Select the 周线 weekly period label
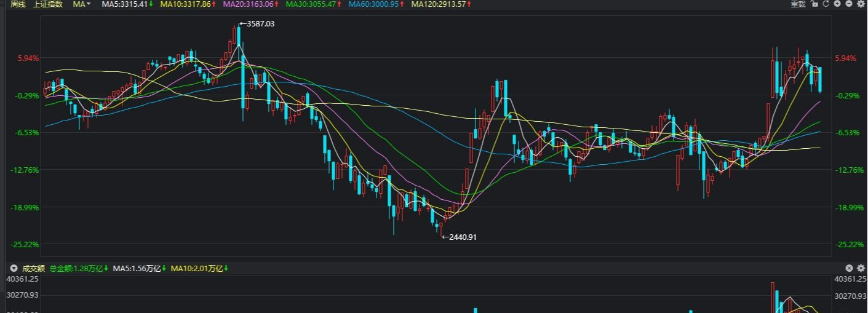 point(18,4)
